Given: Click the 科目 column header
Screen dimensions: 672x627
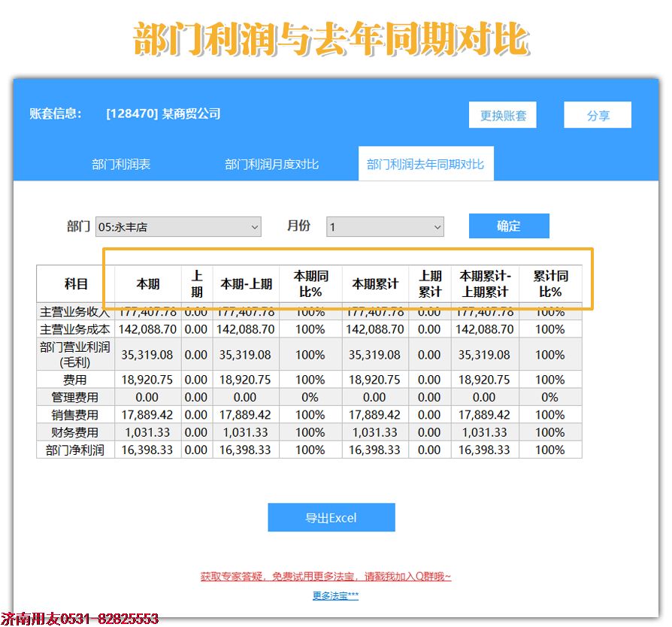Looking at the screenshot, I should click(76, 283).
